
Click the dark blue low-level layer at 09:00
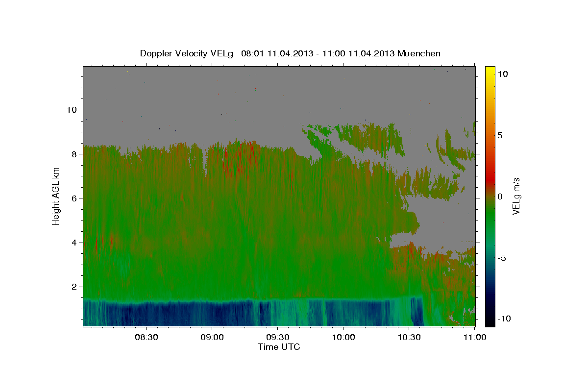coord(212,314)
